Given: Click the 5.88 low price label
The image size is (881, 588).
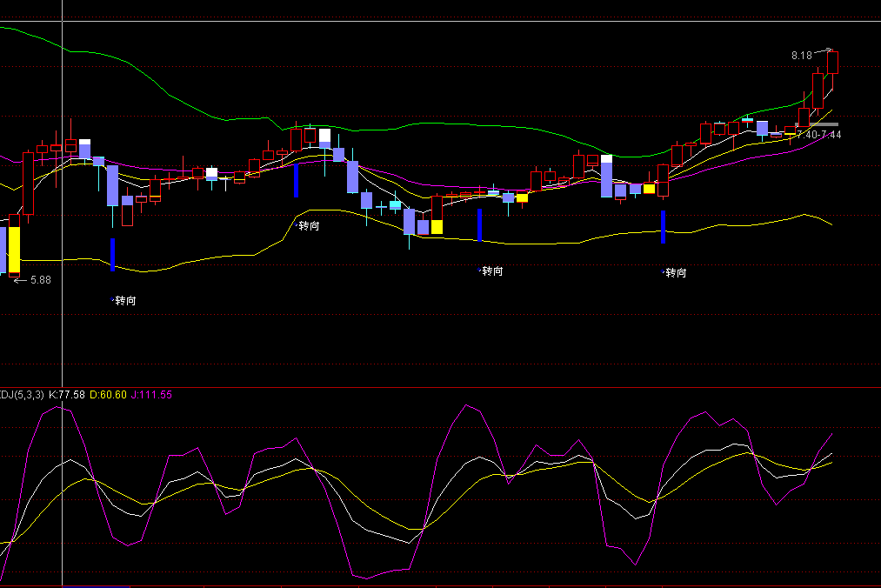Looking at the screenshot, I should click(41, 280).
